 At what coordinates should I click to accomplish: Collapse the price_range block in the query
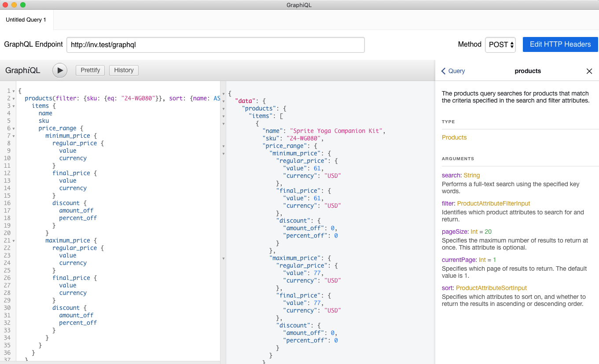tap(14, 128)
